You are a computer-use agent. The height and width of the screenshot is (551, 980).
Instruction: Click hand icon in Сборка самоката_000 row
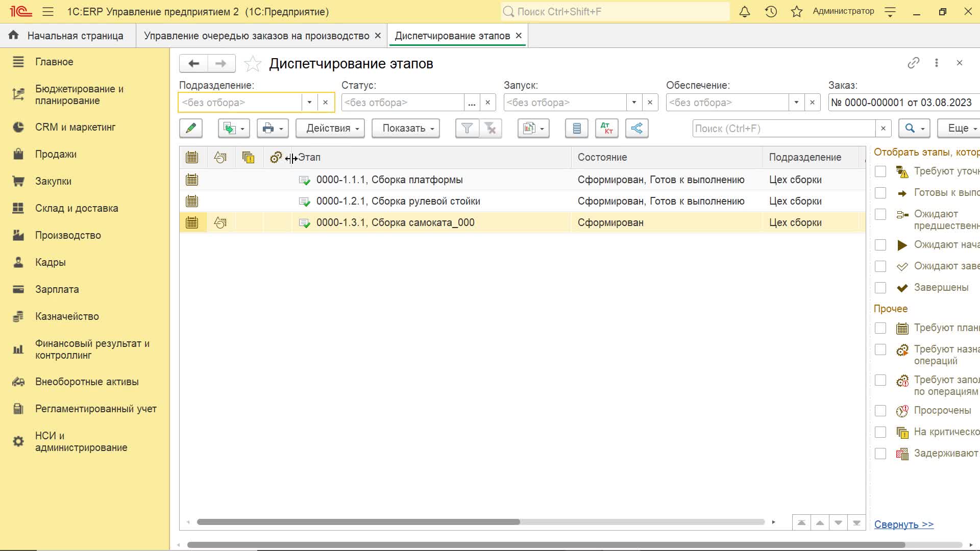click(x=220, y=222)
